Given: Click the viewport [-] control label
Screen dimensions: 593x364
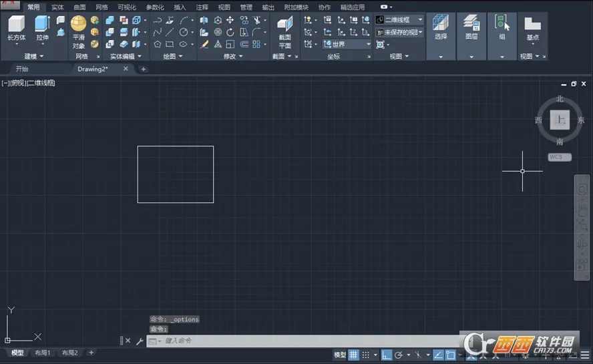Looking at the screenshot, I should (x=5, y=83).
